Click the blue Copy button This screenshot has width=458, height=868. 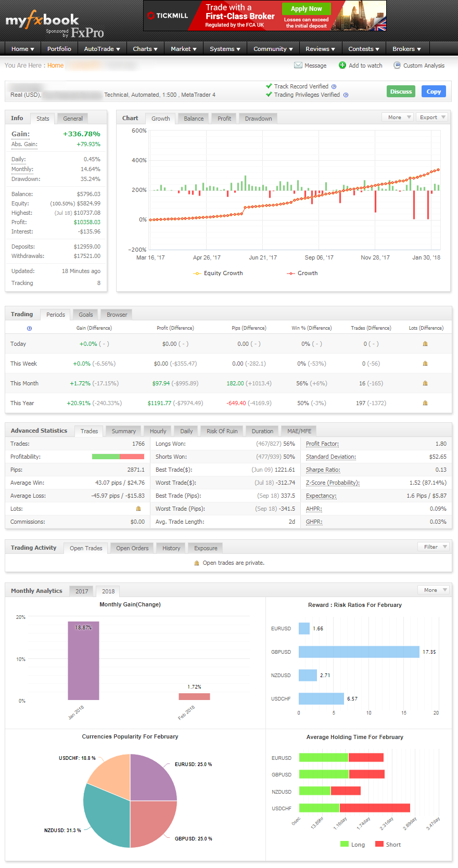[x=434, y=92]
